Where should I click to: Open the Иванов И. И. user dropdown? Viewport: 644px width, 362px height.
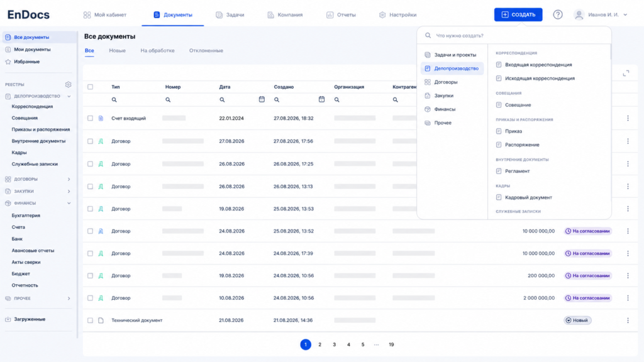tap(625, 15)
